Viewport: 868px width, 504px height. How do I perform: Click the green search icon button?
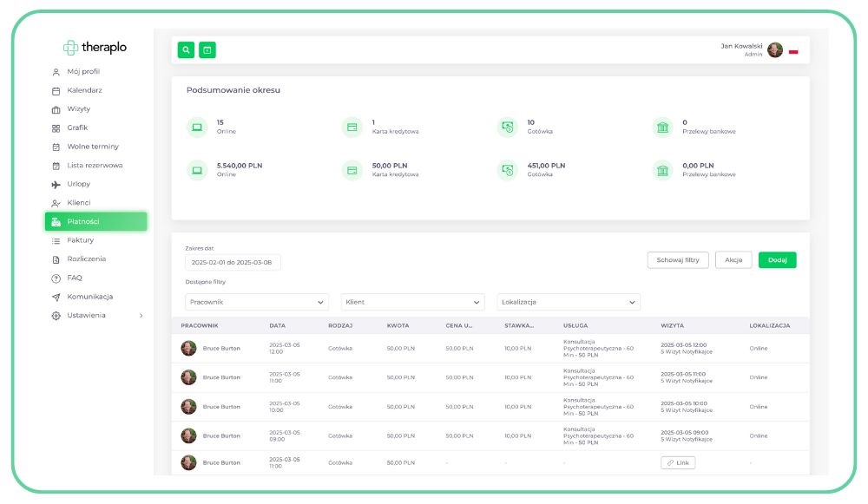point(186,50)
